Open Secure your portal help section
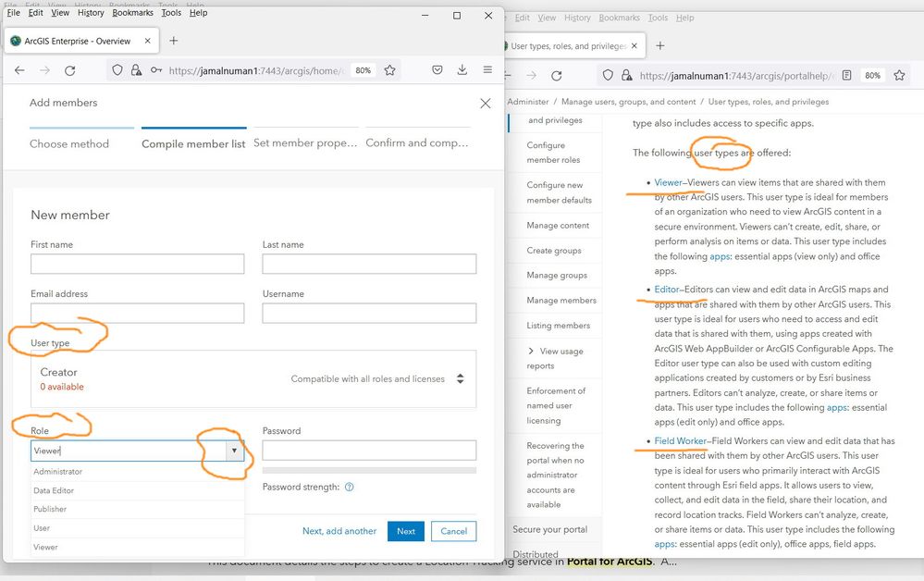The width and height of the screenshot is (924, 581). click(549, 529)
